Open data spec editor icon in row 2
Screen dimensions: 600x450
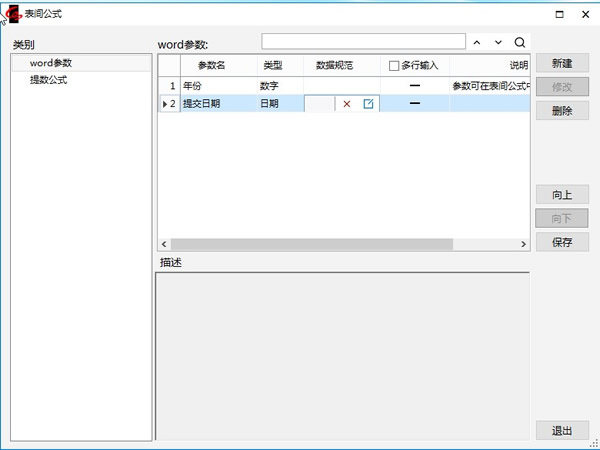click(x=368, y=104)
